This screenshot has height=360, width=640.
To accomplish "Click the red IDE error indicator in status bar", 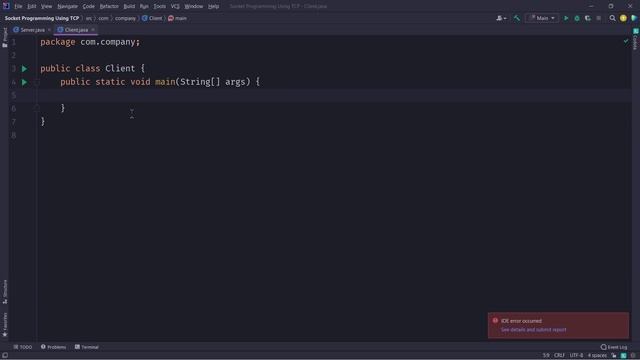I will point(633,356).
